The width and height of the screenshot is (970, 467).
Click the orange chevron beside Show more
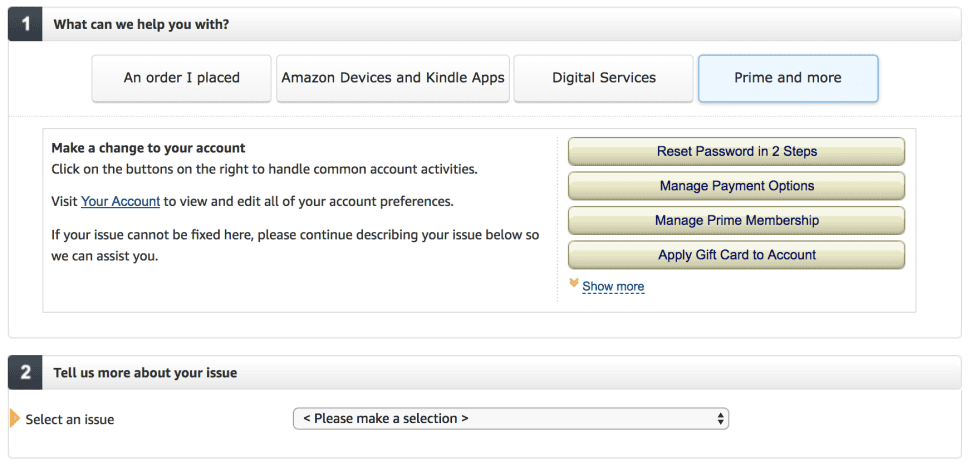click(574, 283)
